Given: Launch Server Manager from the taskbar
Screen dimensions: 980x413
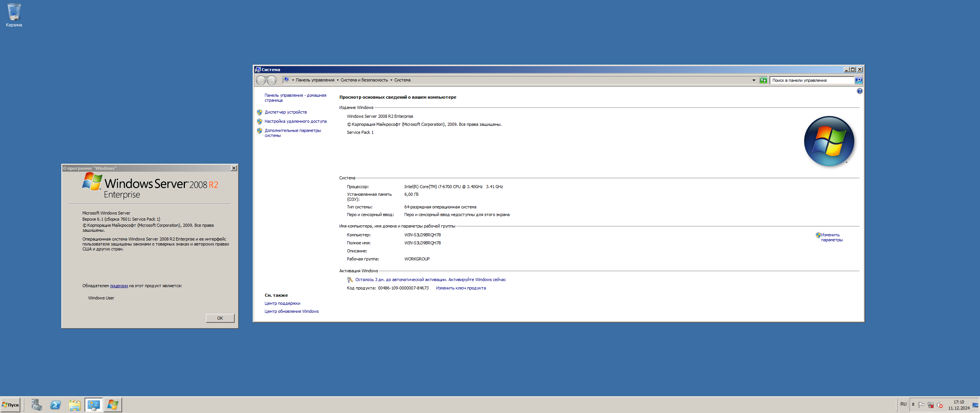Looking at the screenshot, I should point(36,405).
